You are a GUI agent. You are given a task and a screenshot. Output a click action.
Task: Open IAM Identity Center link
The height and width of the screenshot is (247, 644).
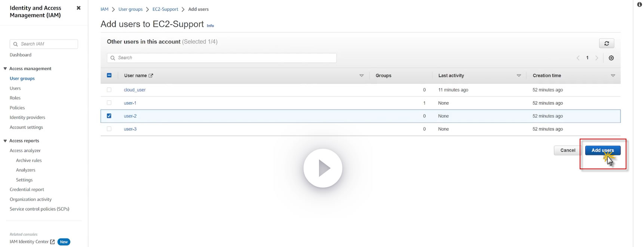tap(29, 242)
